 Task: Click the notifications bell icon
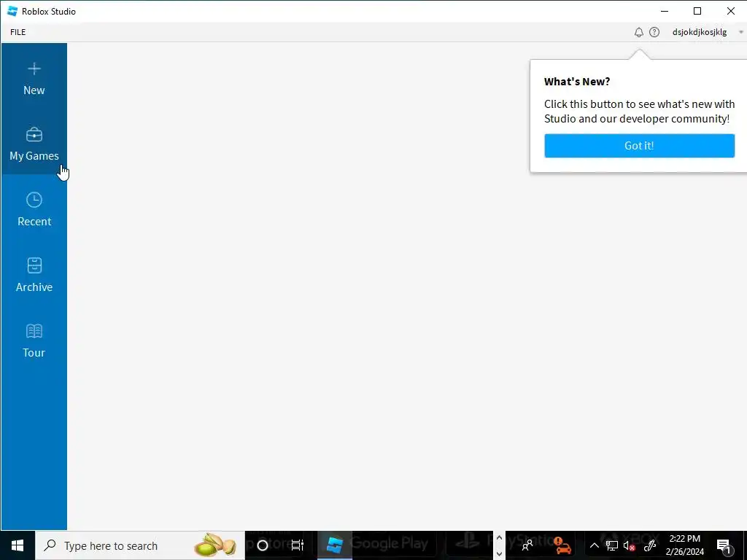tap(639, 32)
